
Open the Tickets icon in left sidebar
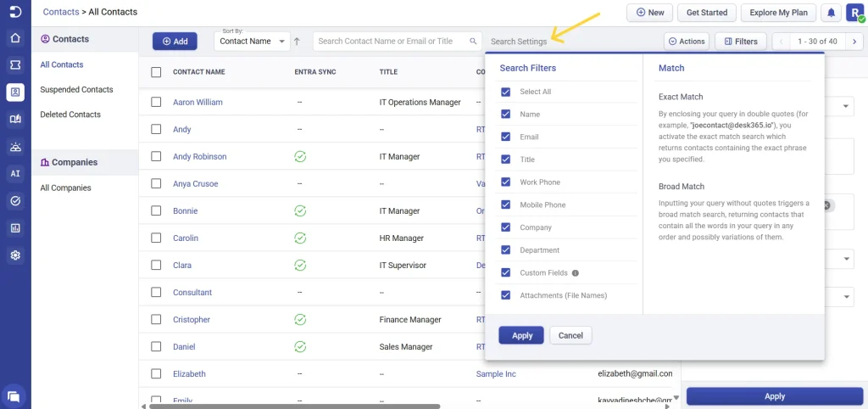coord(15,65)
